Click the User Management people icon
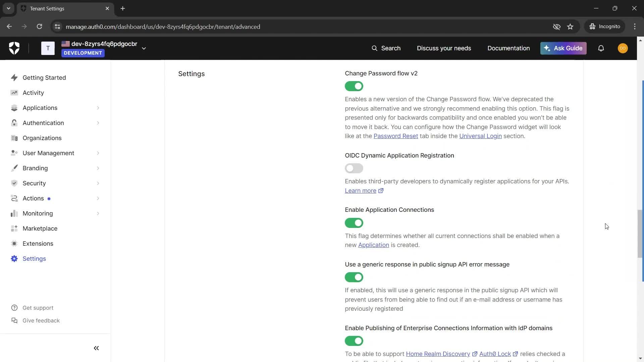644x362 pixels. coord(14,153)
